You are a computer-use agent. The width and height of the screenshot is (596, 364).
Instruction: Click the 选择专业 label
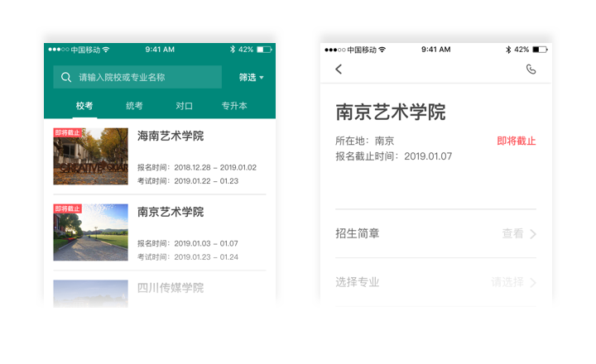358,282
